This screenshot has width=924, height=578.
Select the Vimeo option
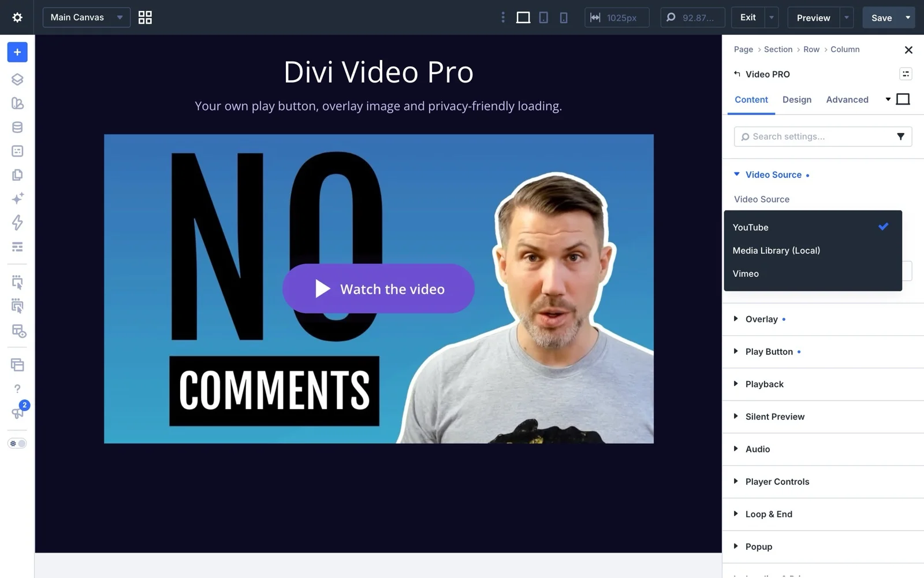tap(813, 273)
